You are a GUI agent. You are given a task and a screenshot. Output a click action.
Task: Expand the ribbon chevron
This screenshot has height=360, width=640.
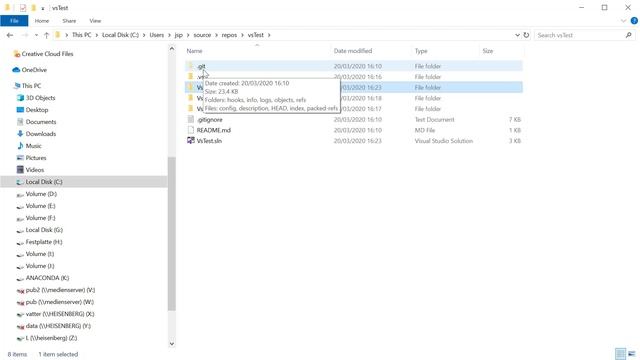[623, 21]
